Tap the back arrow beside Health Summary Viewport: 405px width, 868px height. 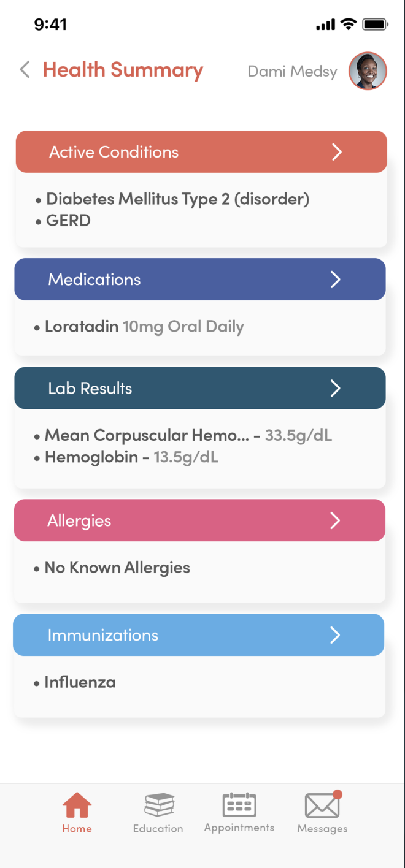[25, 70]
